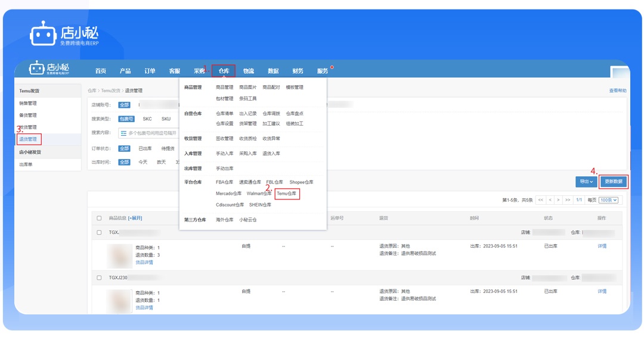Choose 条码工具 in warehouse menu

(x=247, y=98)
